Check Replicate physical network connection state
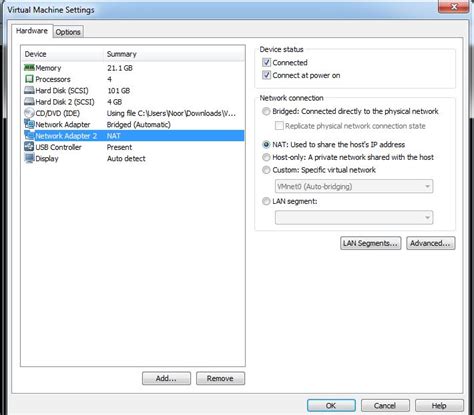Image resolution: width=474 pixels, height=415 pixels. [x=279, y=126]
